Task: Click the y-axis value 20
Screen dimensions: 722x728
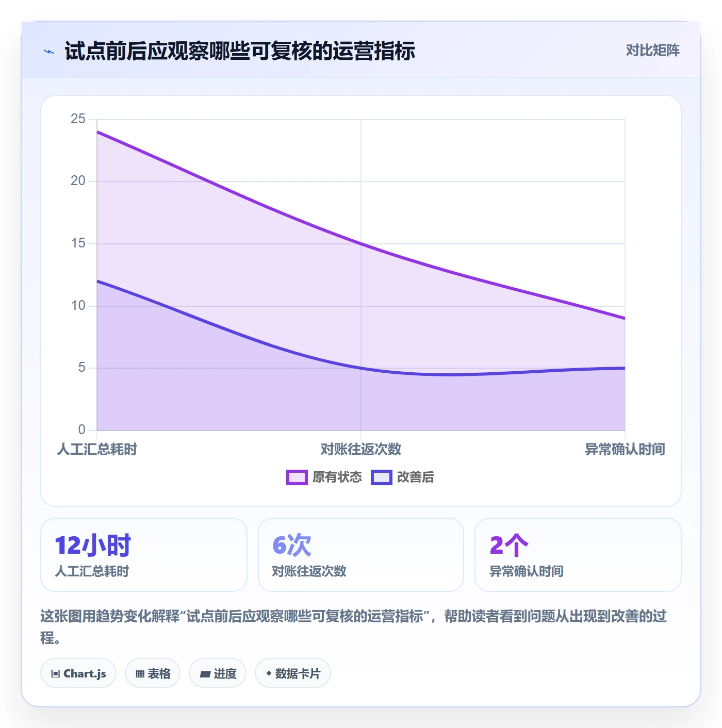Action: click(78, 181)
